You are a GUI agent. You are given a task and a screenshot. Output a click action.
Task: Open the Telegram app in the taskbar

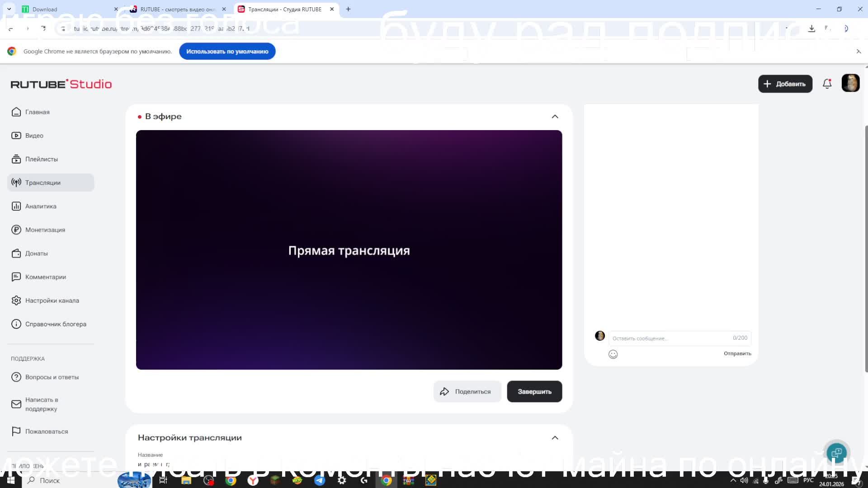point(320,480)
